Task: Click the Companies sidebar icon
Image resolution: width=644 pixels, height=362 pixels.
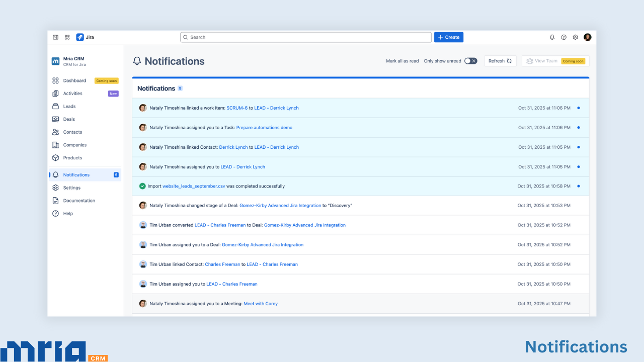Action: tap(56, 145)
